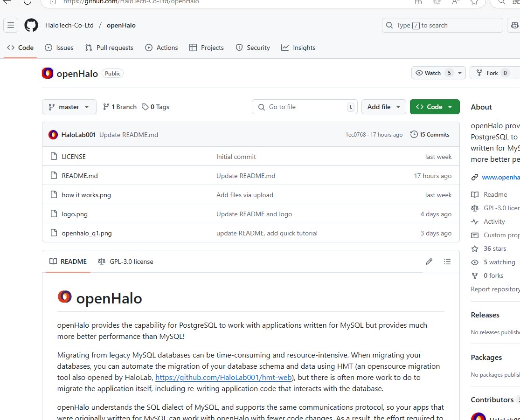Image resolution: width=520 pixels, height=420 pixels.
Task: Open the README.md file
Action: (x=80, y=176)
